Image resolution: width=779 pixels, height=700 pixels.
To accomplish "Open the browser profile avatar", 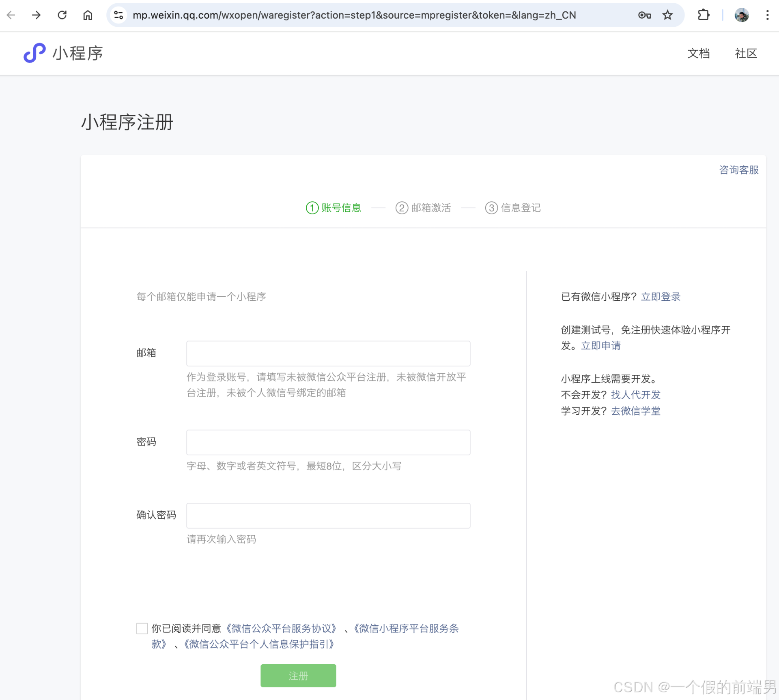I will 742,15.
